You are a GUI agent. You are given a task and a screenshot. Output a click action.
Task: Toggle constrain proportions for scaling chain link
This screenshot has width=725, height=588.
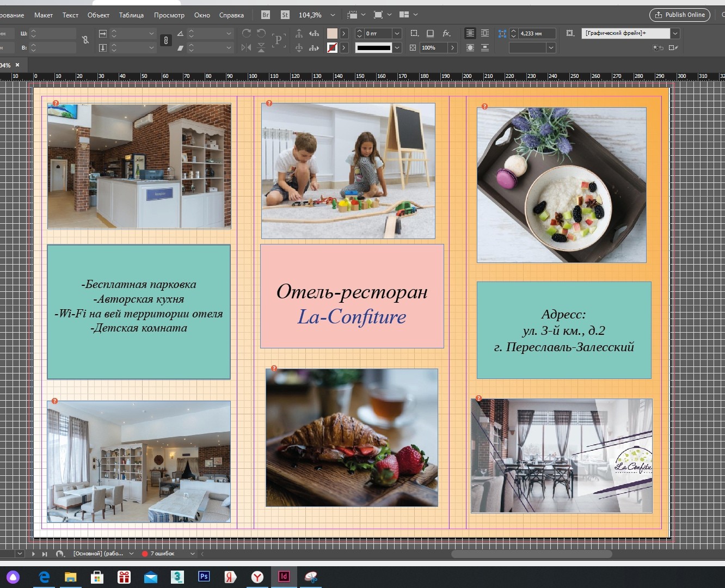pos(166,41)
